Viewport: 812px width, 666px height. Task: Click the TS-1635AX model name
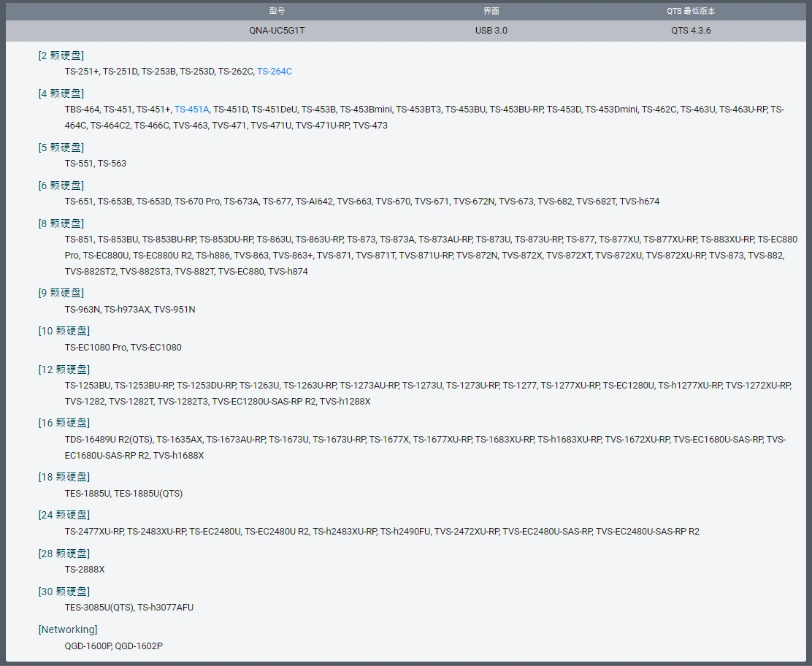coord(179,440)
